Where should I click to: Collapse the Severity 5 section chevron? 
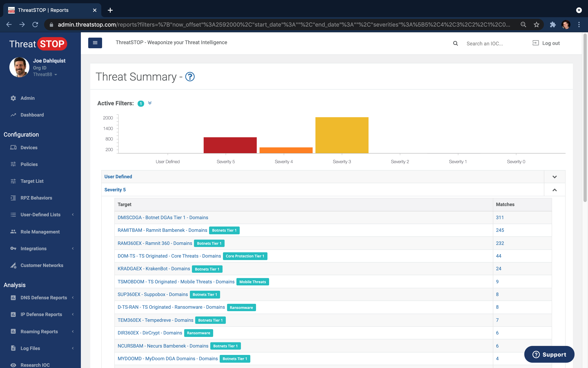tap(555, 190)
